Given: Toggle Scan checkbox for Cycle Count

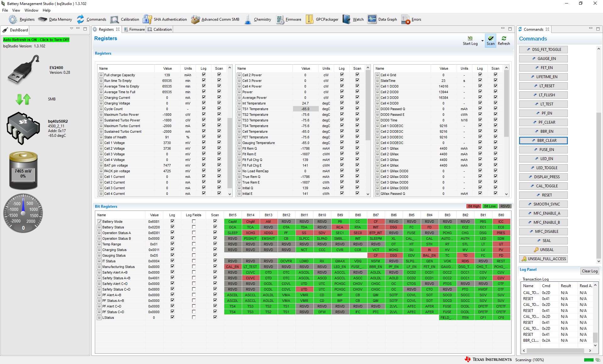Looking at the screenshot, I should pyautogui.click(x=219, y=109).
